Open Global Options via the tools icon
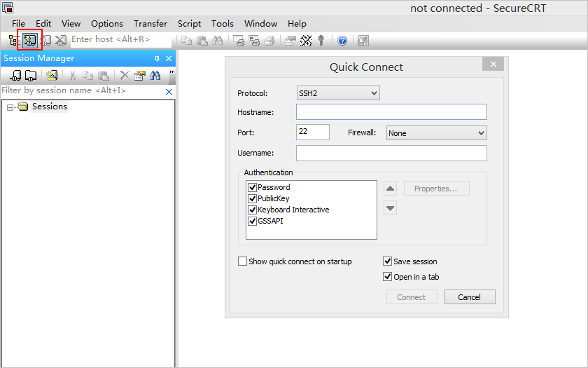Screen dimensions: 588x368 click(306, 40)
